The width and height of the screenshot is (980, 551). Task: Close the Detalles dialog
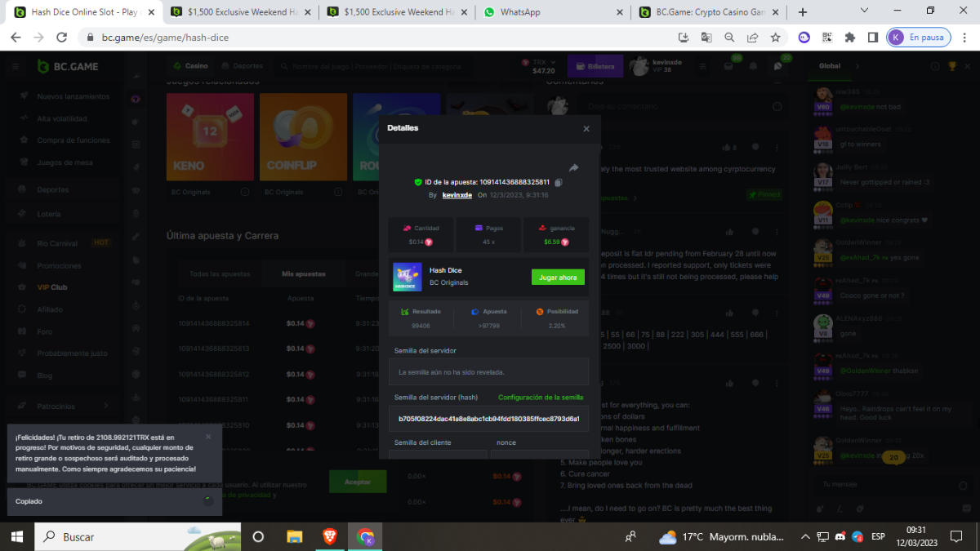point(586,129)
